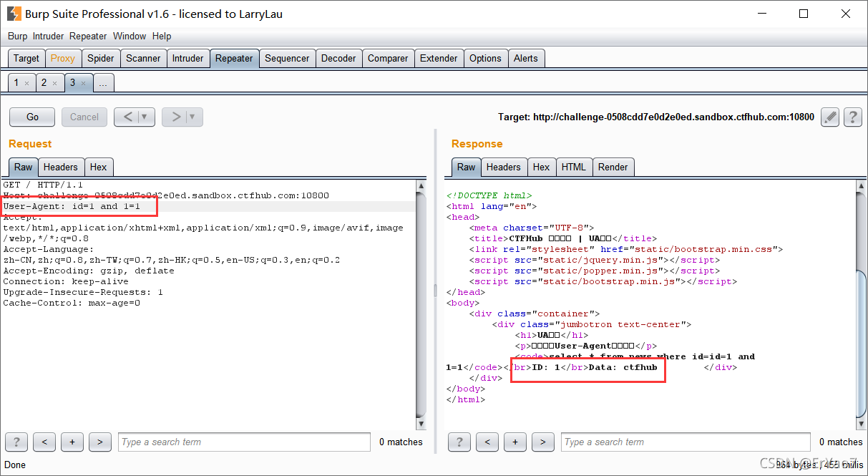The height and width of the screenshot is (476, 868).
Task: Open the Help menu
Action: click(162, 36)
